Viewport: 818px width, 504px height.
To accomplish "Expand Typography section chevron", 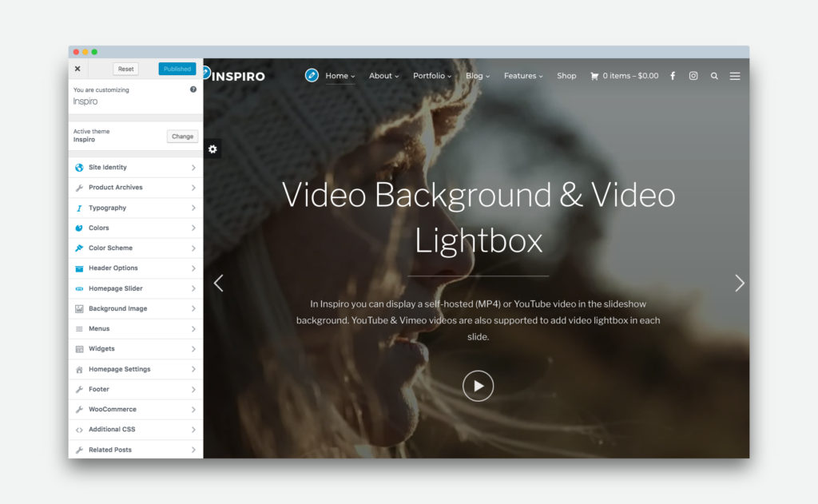I will (193, 208).
